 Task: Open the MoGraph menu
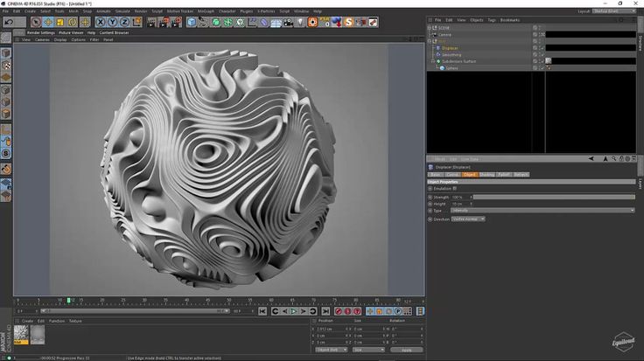coord(206,11)
